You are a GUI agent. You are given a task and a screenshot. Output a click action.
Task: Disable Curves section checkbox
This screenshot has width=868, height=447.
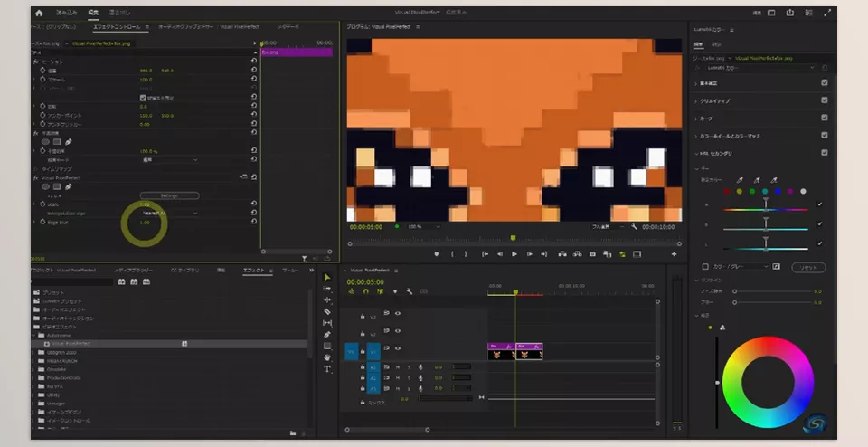[x=825, y=118]
